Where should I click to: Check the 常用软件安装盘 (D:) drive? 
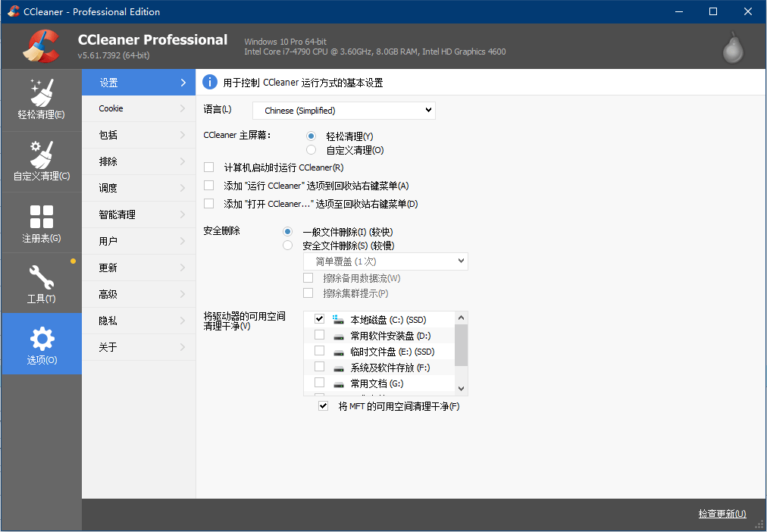pyautogui.click(x=319, y=334)
